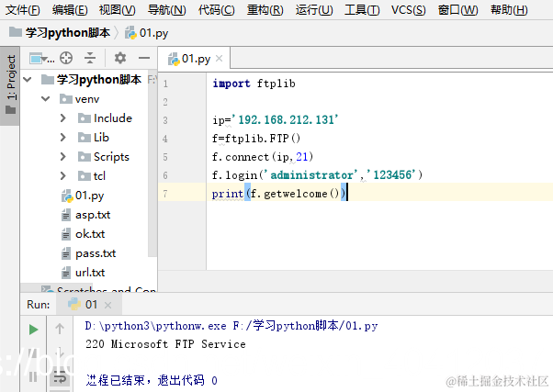Viewport: 553px width, 392px height.
Task: Select asp.txt in project tree
Action: pos(85,215)
